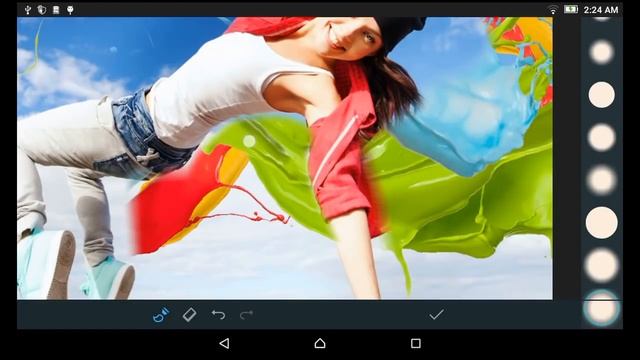Tap the 2:24 AM clock

(601, 10)
